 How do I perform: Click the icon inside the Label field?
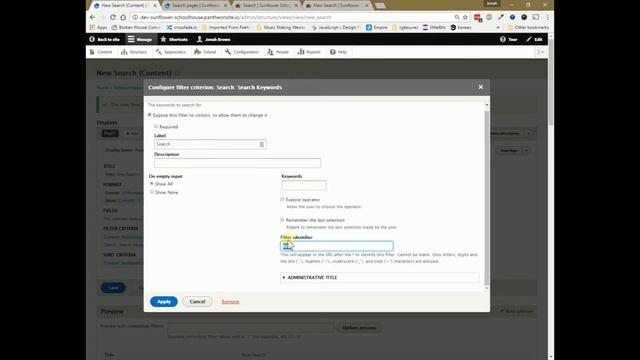coord(262,144)
